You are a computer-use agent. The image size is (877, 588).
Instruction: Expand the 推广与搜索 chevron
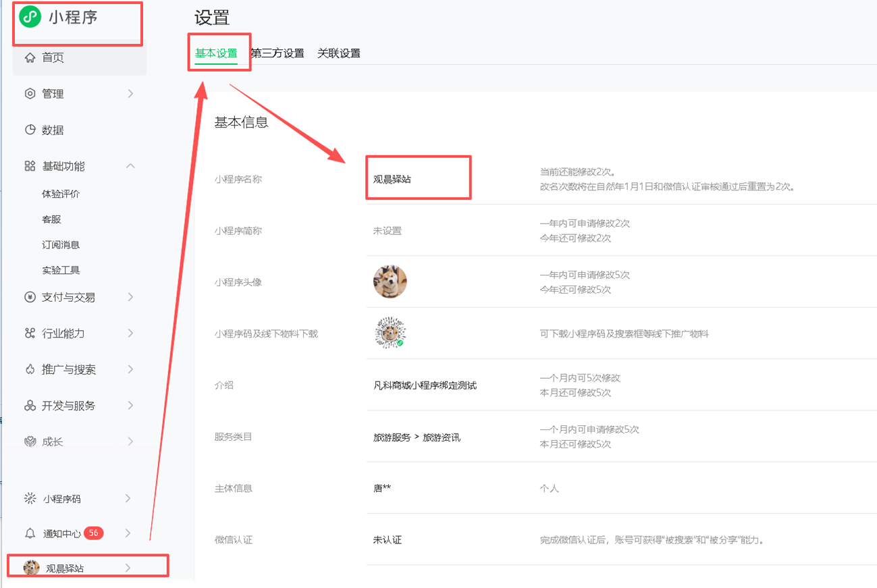coord(130,369)
